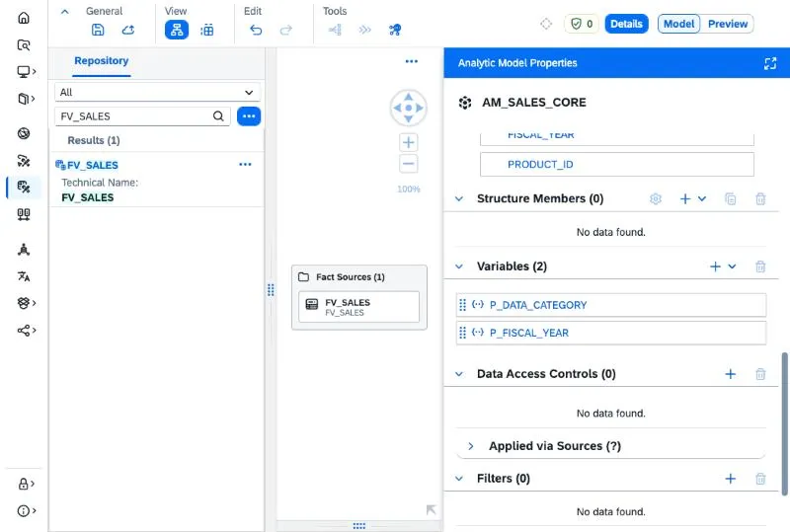Collapse the Variables section
Screen dimensions: 790x532
tap(459, 266)
